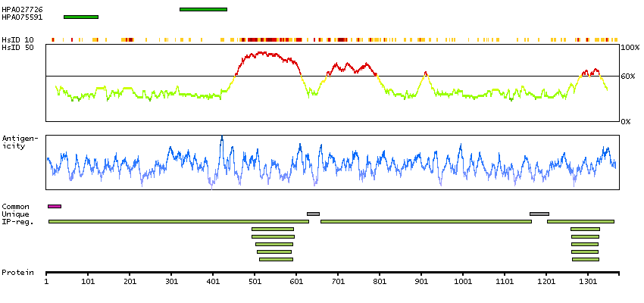Click the magenta Common region bar
The image size is (644, 303).
pyautogui.click(x=55, y=206)
